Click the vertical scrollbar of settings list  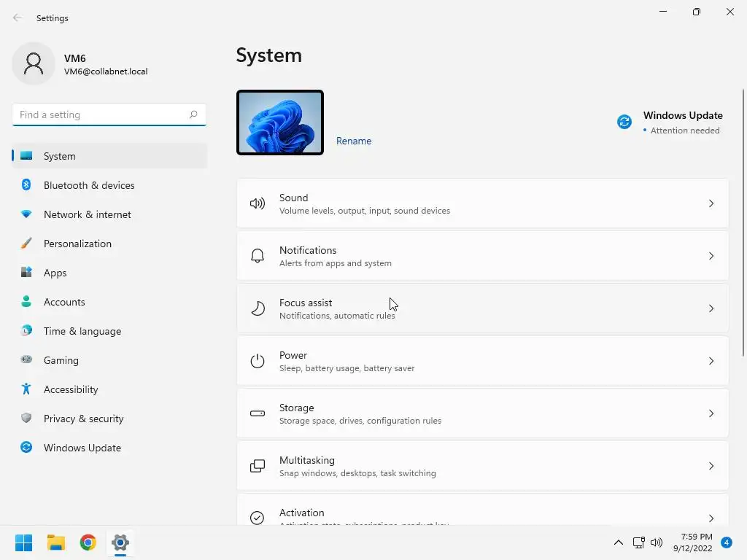point(743,222)
